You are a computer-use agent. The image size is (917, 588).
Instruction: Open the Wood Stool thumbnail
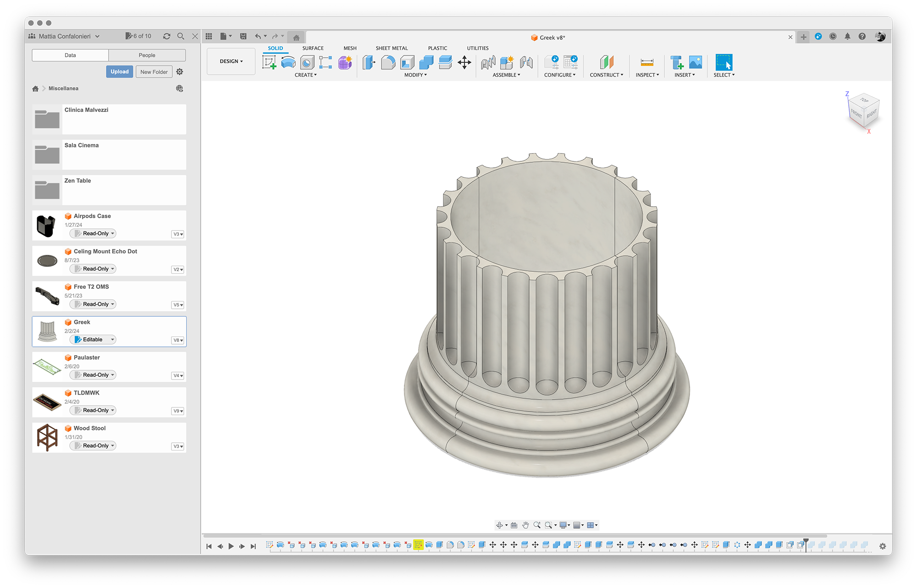[47, 438]
